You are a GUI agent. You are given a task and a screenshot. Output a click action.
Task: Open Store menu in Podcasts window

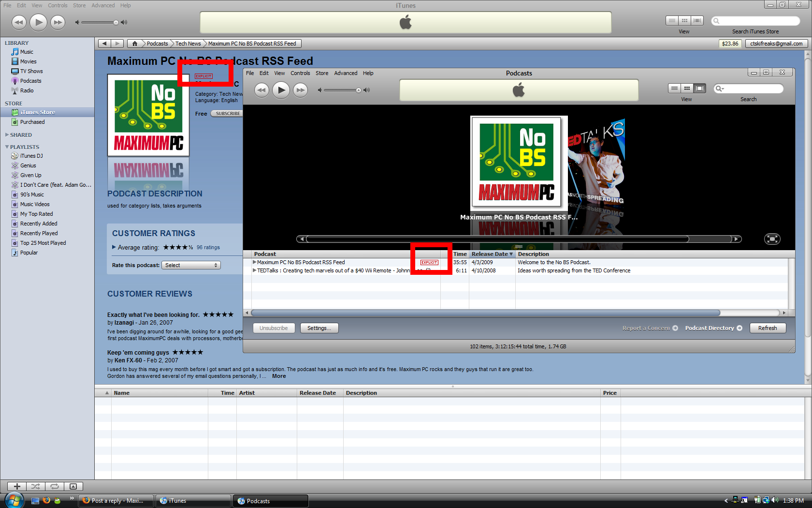[322, 73]
